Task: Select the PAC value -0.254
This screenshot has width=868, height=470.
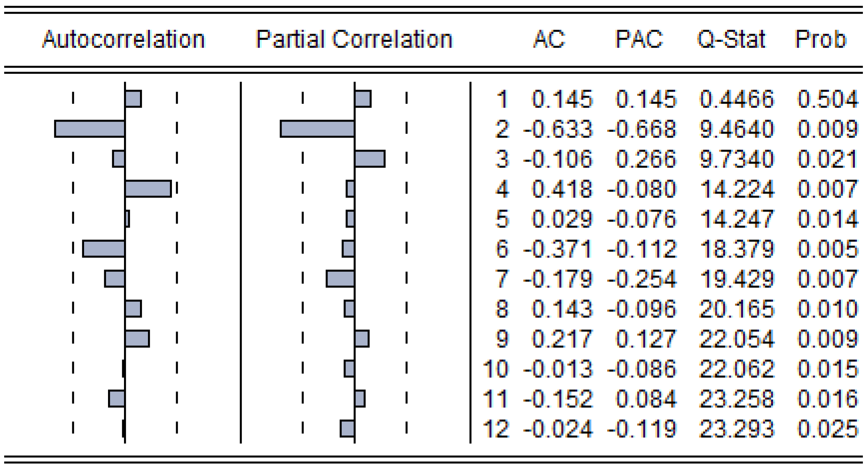Action: (641, 279)
